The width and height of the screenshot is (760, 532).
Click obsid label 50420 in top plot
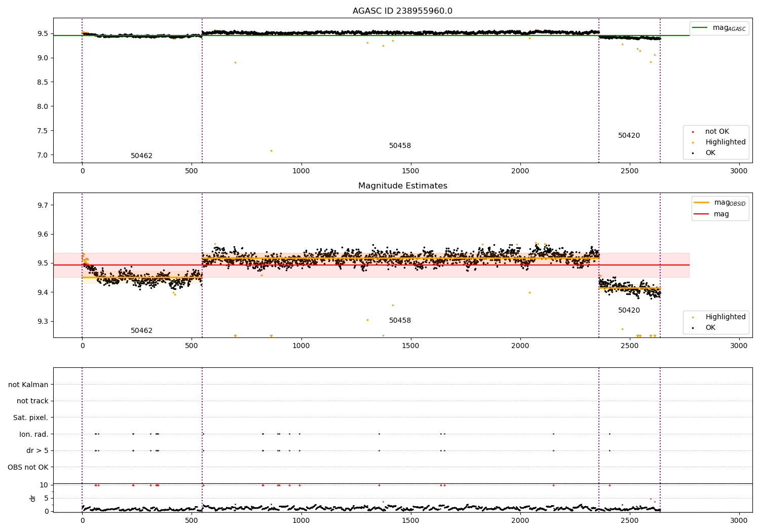pos(629,136)
